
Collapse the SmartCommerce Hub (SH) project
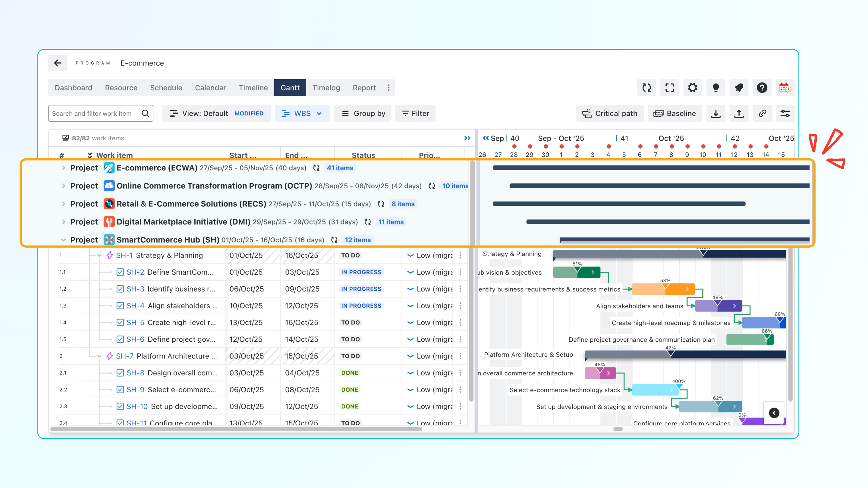[x=63, y=240]
